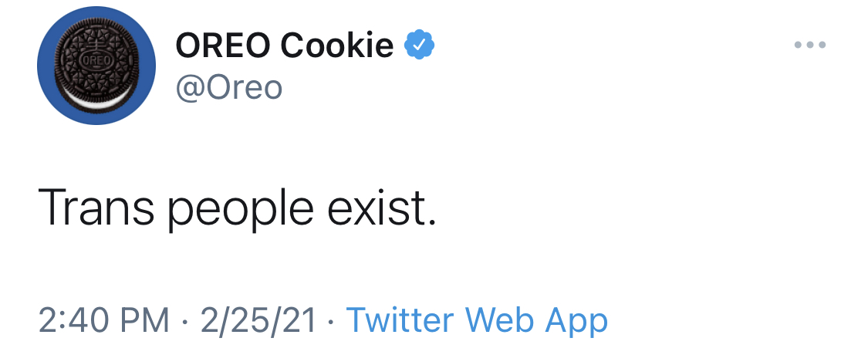
Task: Click 'App' in the source label
Action: [576, 321]
